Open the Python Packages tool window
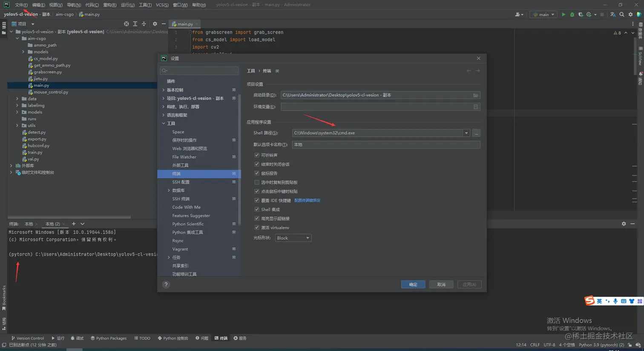The width and height of the screenshot is (644, 351). coord(109,338)
